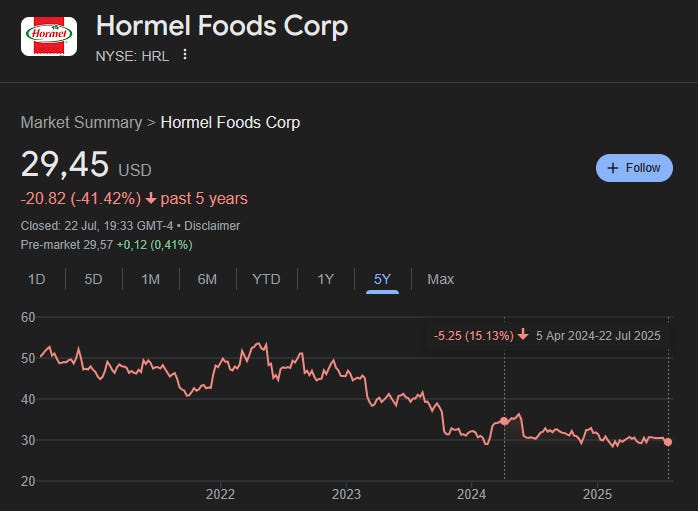The image size is (698, 511).
Task: Switch to the 5D range tab
Action: [x=93, y=279]
